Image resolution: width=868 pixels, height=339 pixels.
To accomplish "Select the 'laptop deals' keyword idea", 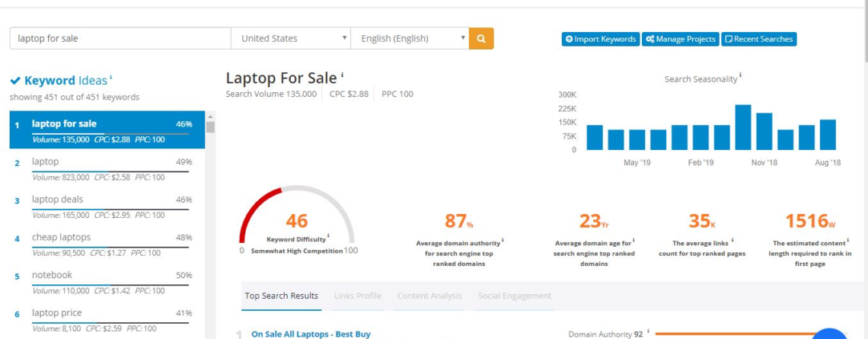I will tap(58, 200).
